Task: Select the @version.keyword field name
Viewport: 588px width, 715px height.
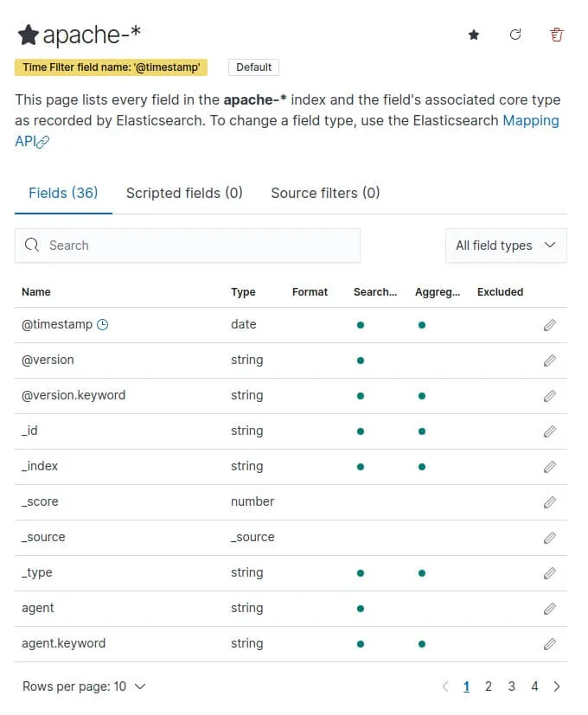Action: click(x=73, y=395)
